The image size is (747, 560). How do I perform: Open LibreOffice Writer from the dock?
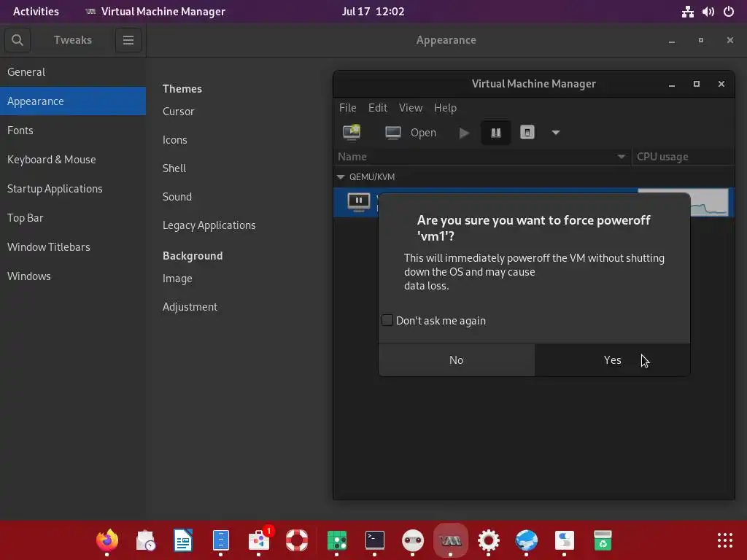click(x=183, y=540)
